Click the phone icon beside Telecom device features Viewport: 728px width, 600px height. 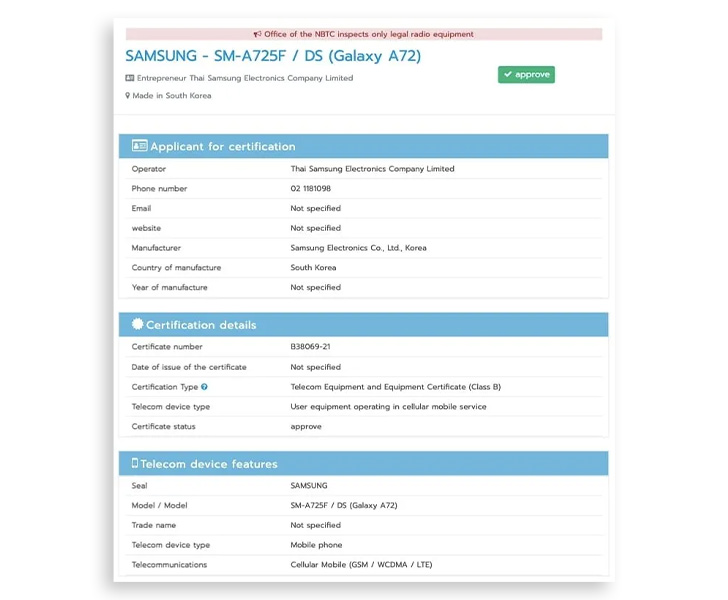point(135,463)
